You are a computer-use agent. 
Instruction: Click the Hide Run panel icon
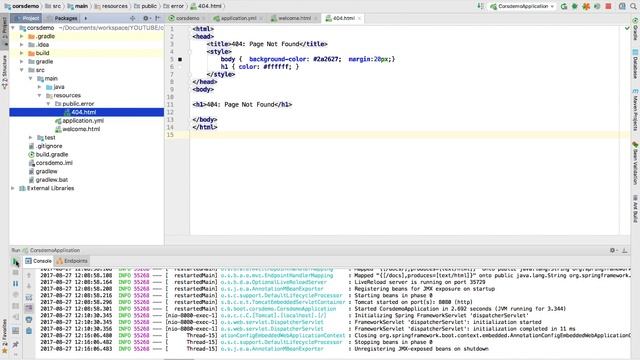click(x=624, y=250)
